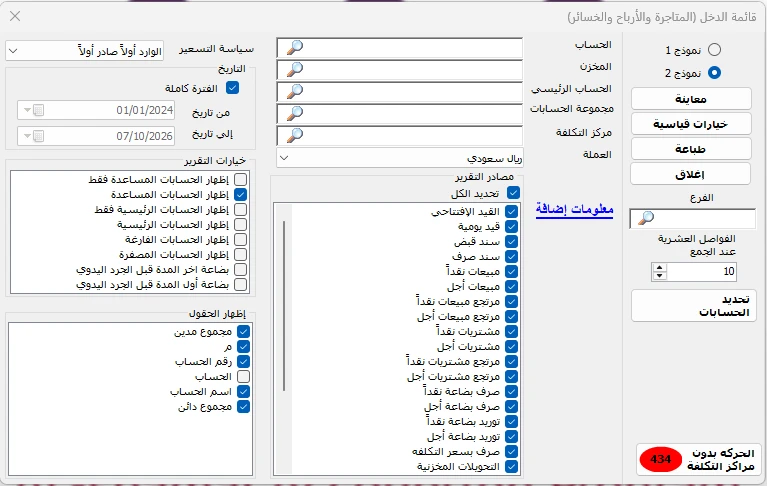Image resolution: width=767 pixels, height=486 pixels.
Task: Uncheck مشتريات أجل source
Action: coord(512,346)
